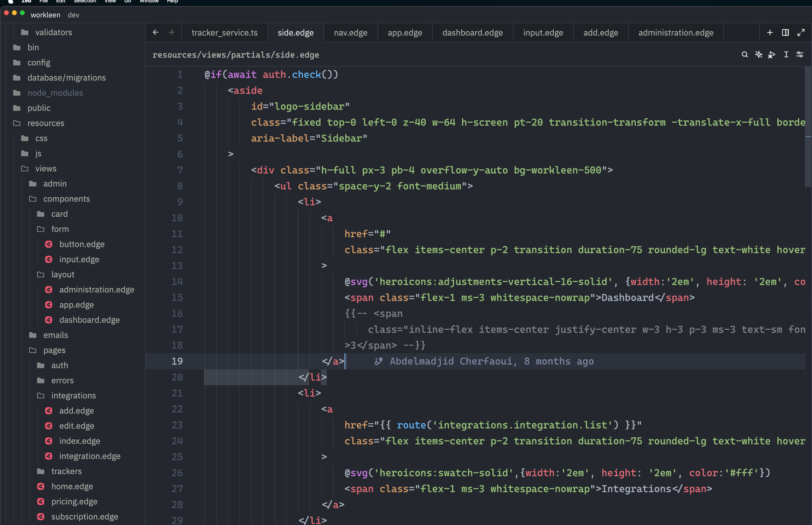Open the Window menu

point(149,2)
